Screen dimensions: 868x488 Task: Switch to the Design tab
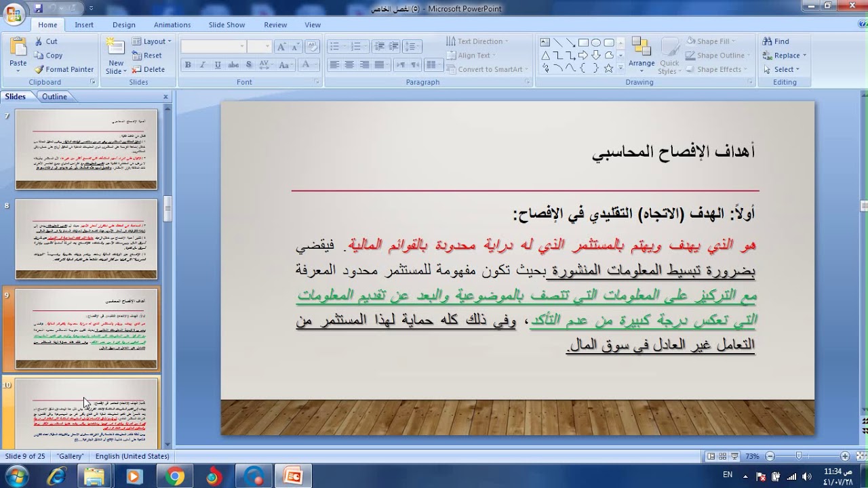(124, 24)
